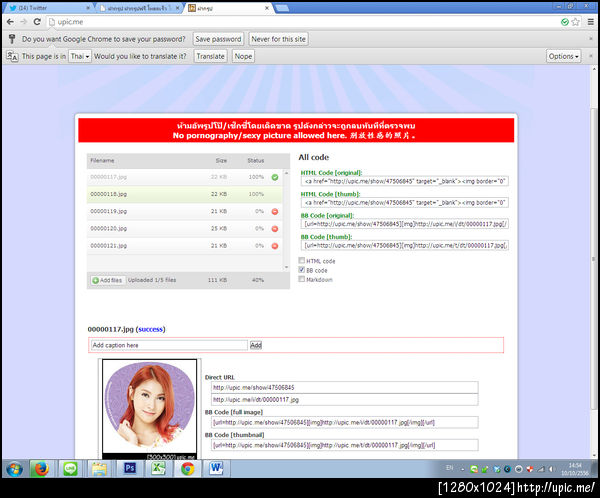Click the Add caption button

(x=256, y=345)
